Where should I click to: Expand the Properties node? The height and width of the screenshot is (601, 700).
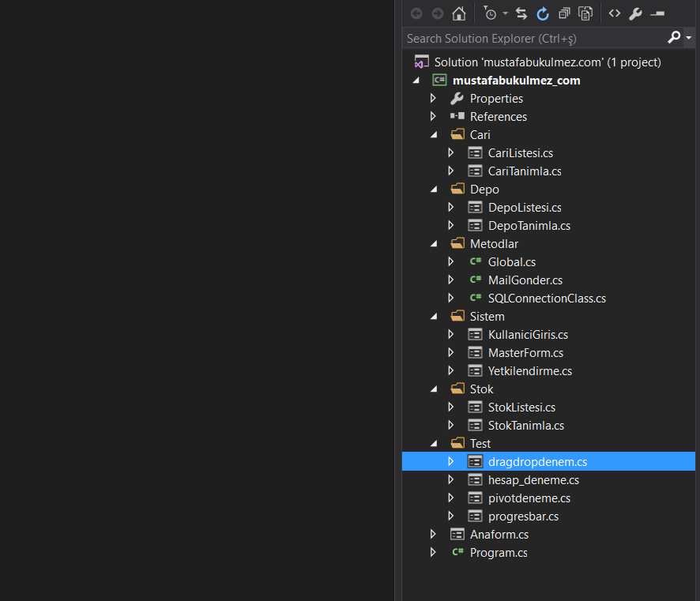point(433,99)
